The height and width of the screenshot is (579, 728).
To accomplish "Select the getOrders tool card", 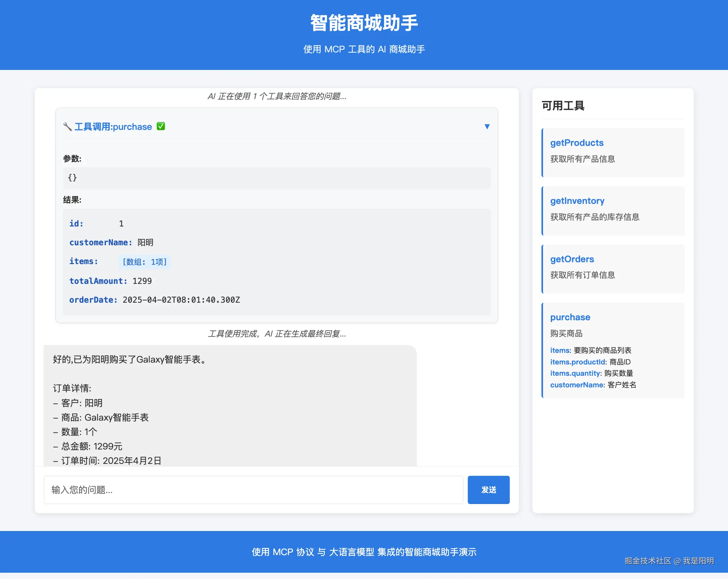I will 613,268.
